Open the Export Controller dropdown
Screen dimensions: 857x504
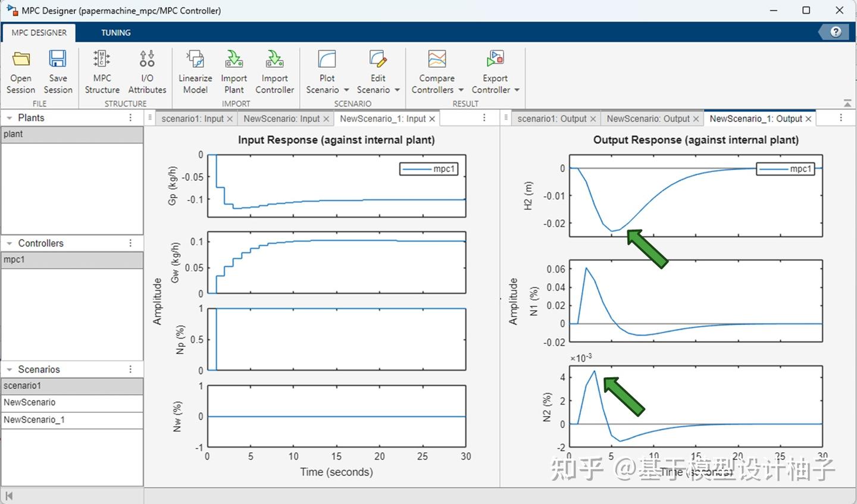(x=517, y=90)
